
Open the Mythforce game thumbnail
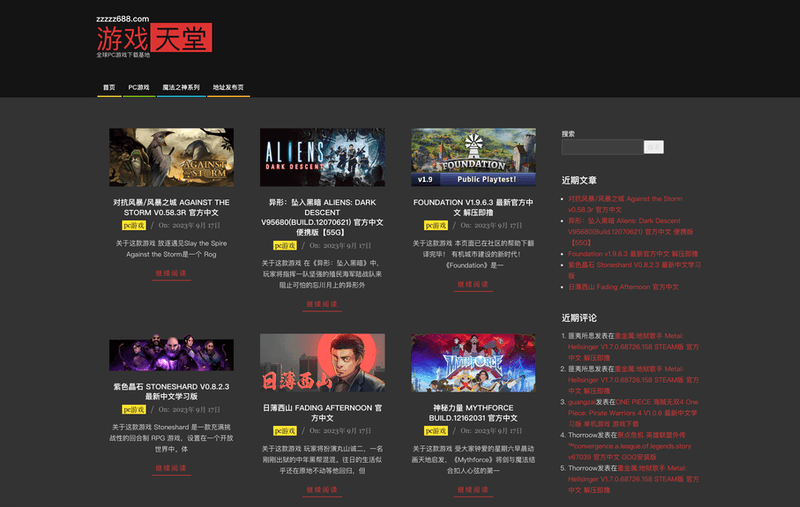click(x=473, y=363)
